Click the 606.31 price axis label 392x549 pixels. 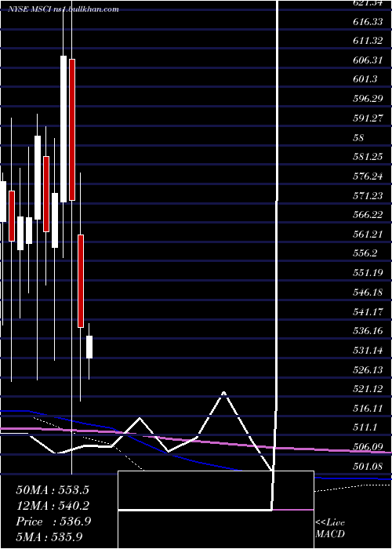coord(368,60)
